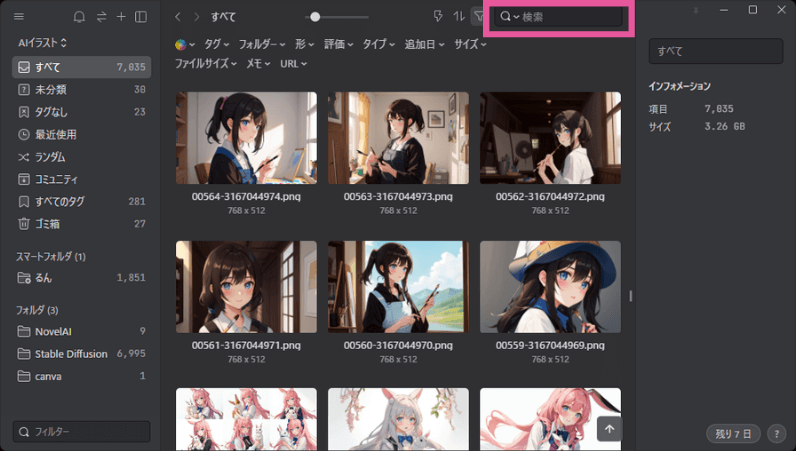Viewport: 796px width, 451px height.
Task: Select thumbnail 00559-3167044969.png
Action: [x=550, y=287]
